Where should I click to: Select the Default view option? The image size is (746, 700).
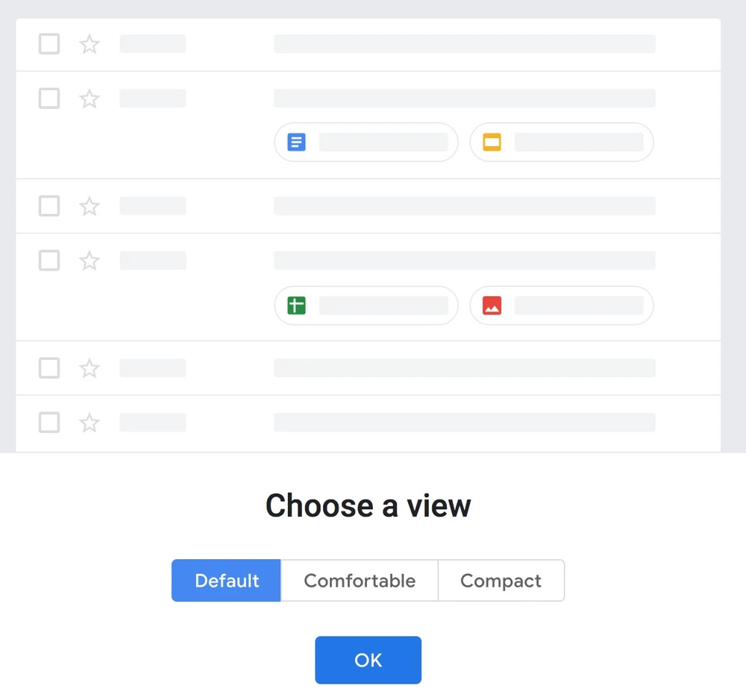[227, 581]
